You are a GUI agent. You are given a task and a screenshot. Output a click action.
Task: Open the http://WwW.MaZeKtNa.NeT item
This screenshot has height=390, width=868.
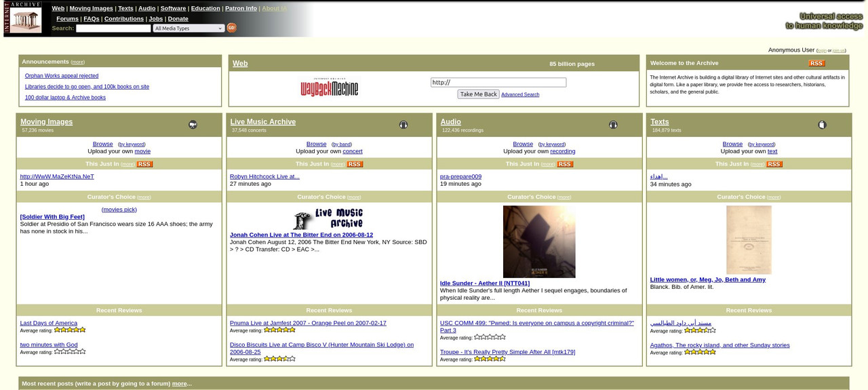click(57, 176)
